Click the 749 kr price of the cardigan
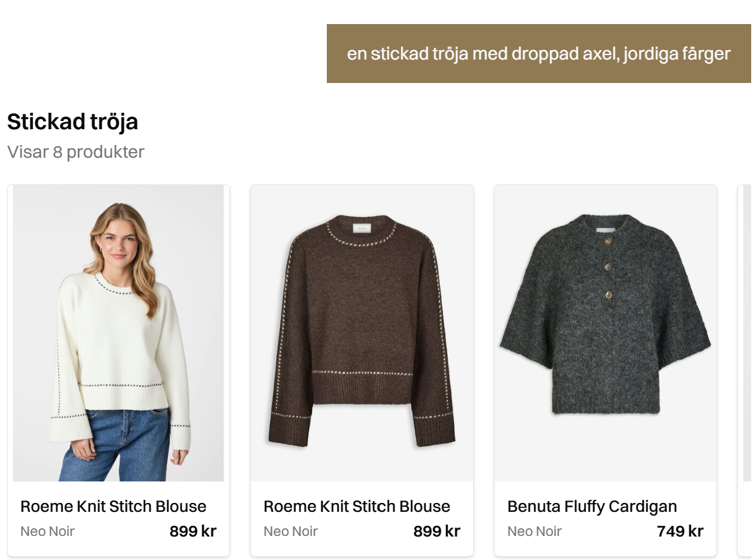 point(680,531)
